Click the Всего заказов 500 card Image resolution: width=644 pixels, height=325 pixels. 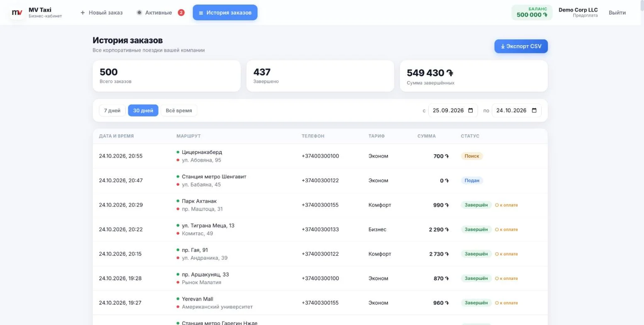point(167,76)
